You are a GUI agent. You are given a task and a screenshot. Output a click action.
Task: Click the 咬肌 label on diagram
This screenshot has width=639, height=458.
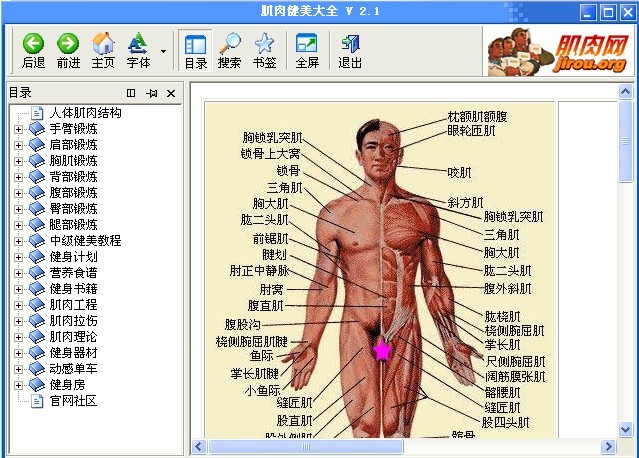tap(459, 173)
